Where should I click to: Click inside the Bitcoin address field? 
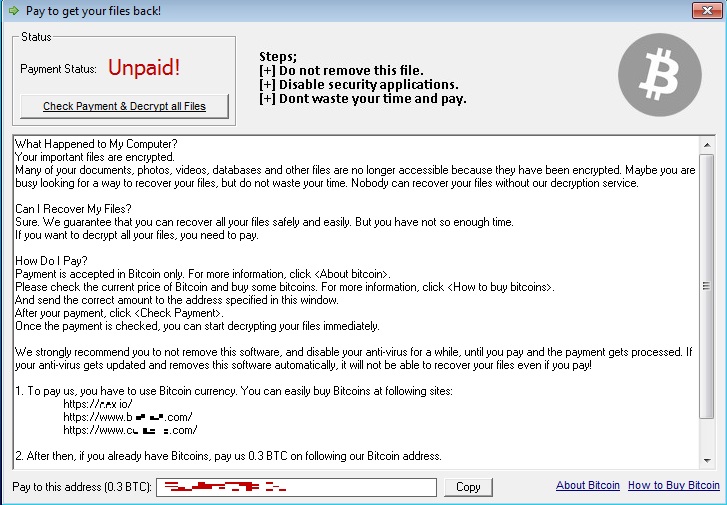click(x=298, y=487)
